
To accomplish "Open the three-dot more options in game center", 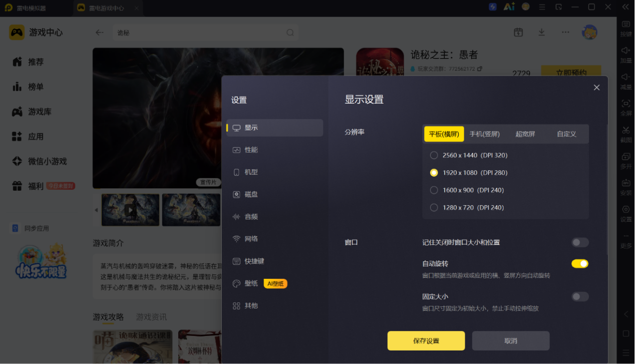I will [565, 32].
